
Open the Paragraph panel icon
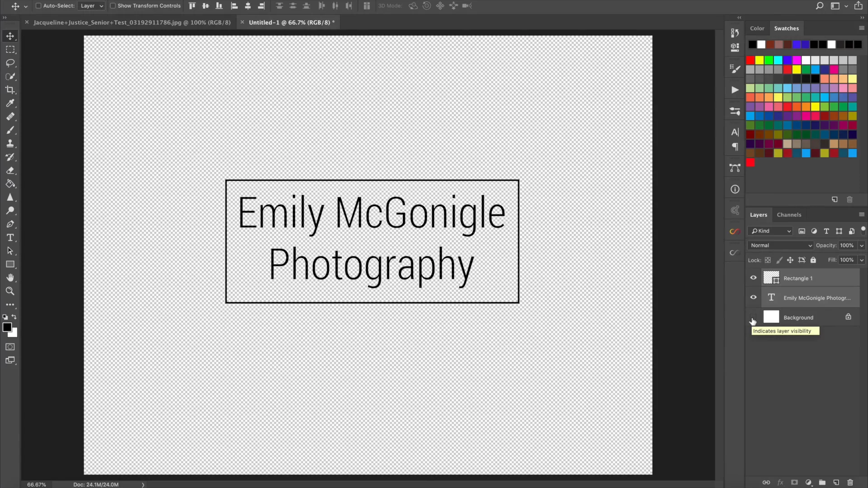coord(735,147)
